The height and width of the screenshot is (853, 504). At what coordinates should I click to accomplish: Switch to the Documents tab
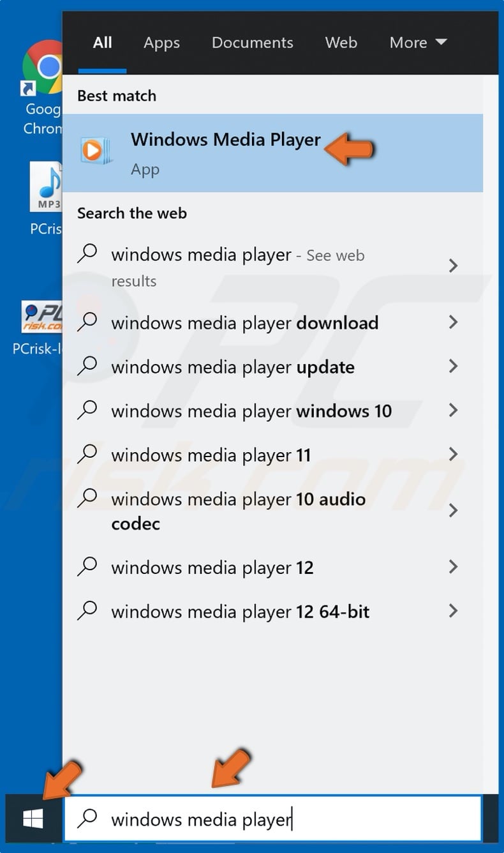pos(252,42)
